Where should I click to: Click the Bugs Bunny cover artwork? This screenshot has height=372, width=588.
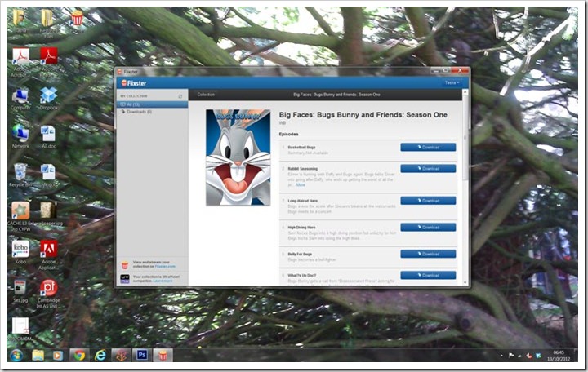(238, 157)
